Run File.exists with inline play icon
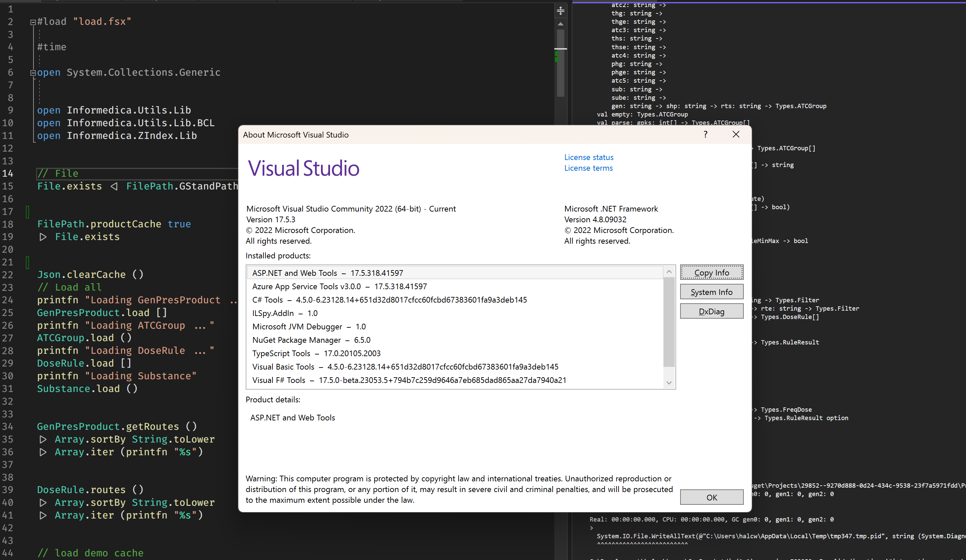The image size is (966, 560). [x=43, y=237]
